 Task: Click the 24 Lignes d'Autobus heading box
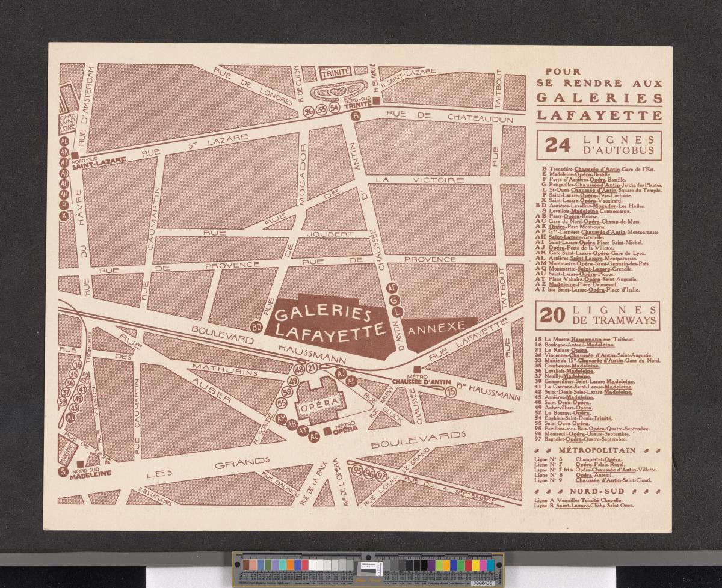click(599, 145)
